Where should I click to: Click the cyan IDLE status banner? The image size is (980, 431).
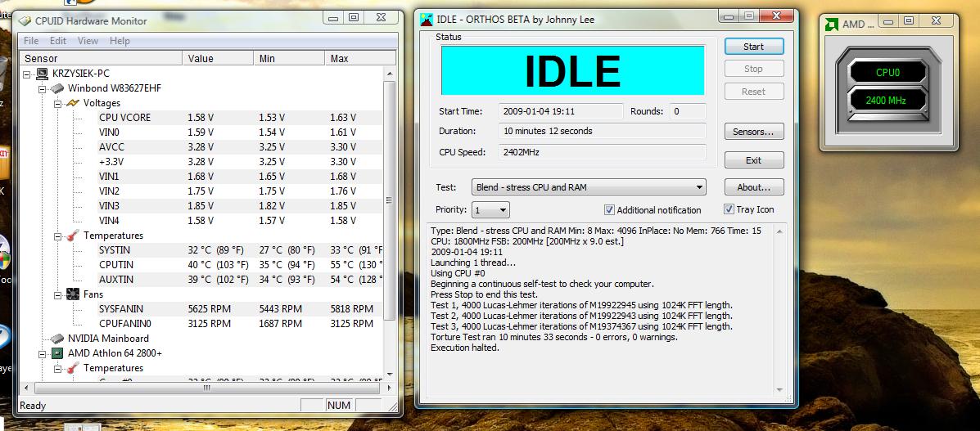[x=572, y=70]
